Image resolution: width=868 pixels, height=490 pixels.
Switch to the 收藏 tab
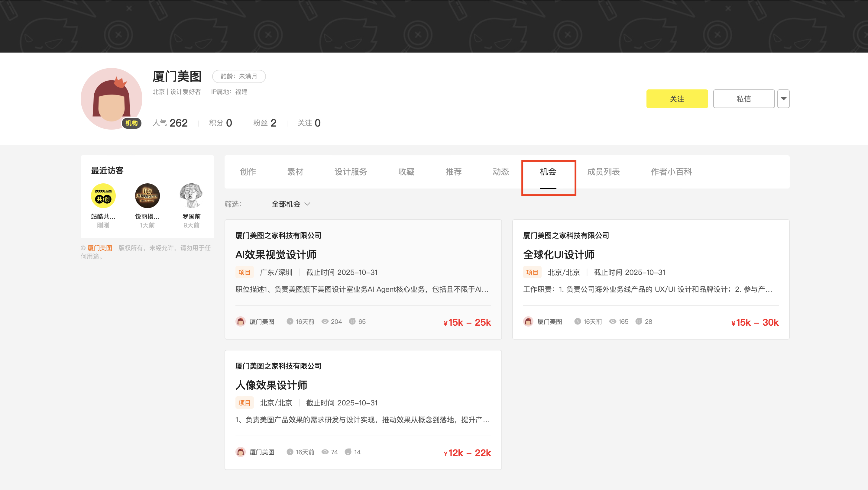coord(406,172)
